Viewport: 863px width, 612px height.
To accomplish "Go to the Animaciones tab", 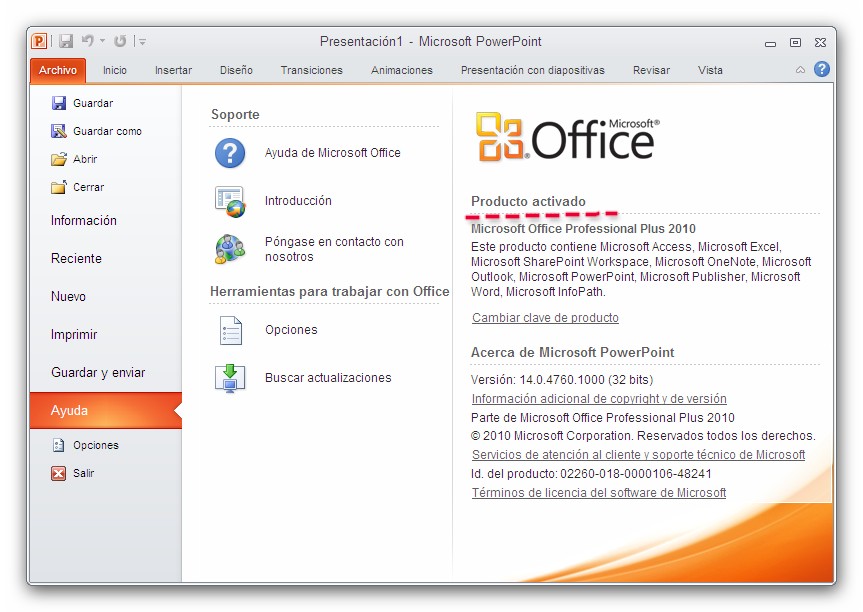I will click(402, 70).
